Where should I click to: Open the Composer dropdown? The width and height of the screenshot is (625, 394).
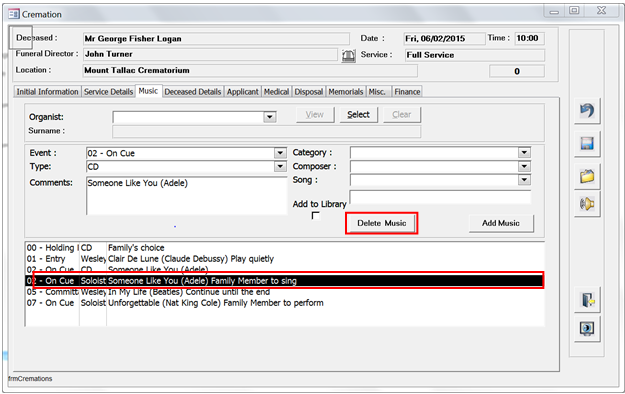(524, 166)
